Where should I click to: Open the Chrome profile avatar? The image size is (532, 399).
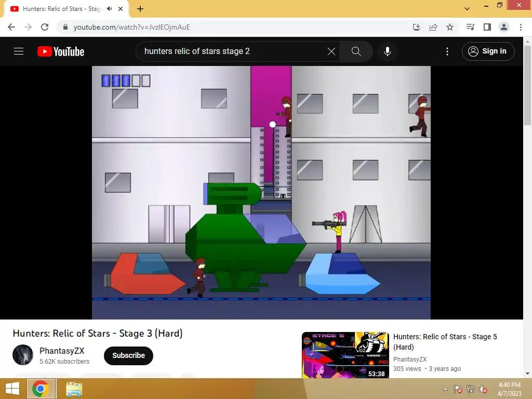[x=504, y=27]
